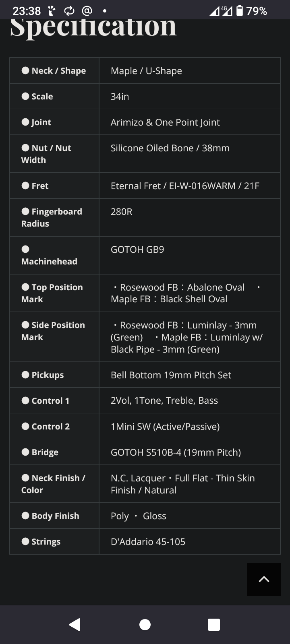Click the bullet beside Neck / Shape
The width and height of the screenshot is (290, 644).
(x=25, y=70)
